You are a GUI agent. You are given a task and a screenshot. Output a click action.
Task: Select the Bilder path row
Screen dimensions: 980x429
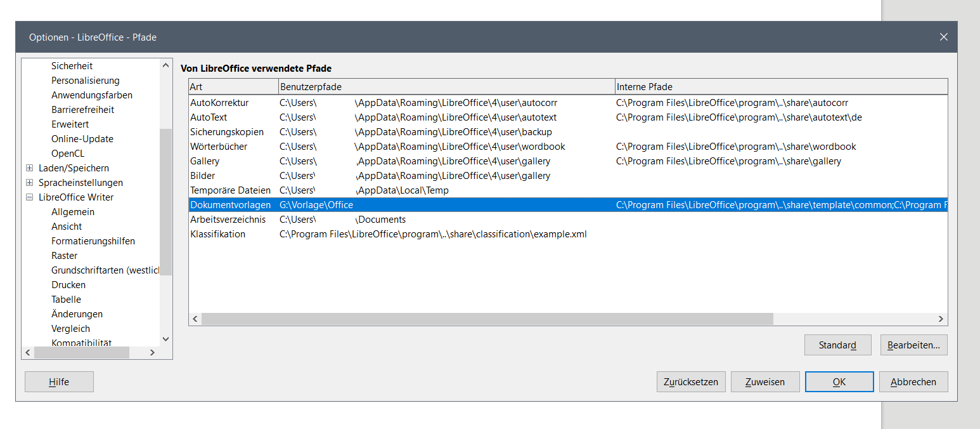(568, 176)
